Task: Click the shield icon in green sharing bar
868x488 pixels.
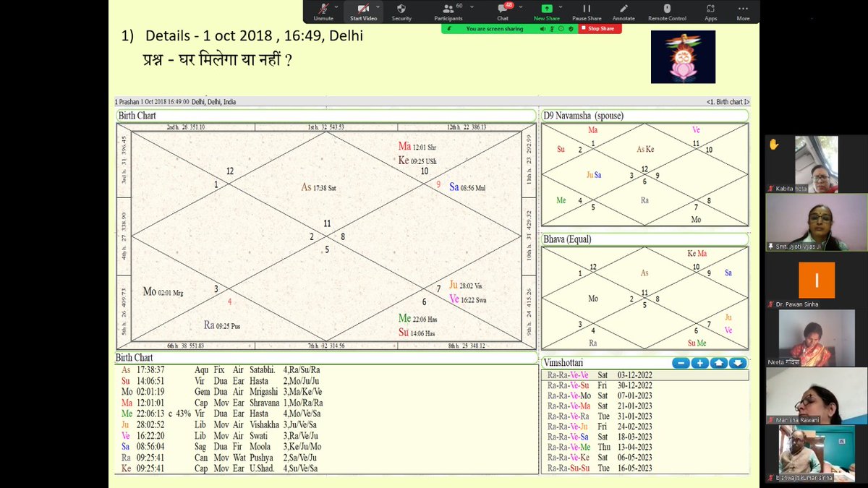Action: click(x=571, y=28)
